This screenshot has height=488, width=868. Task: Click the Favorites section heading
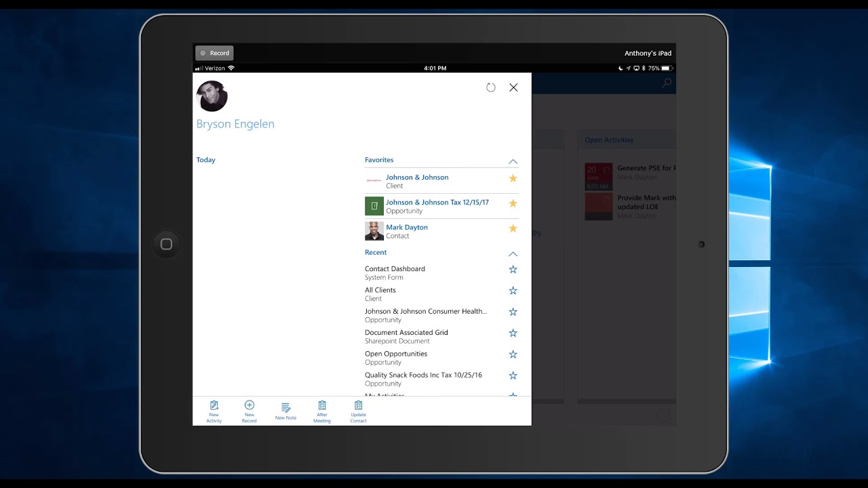coord(379,160)
